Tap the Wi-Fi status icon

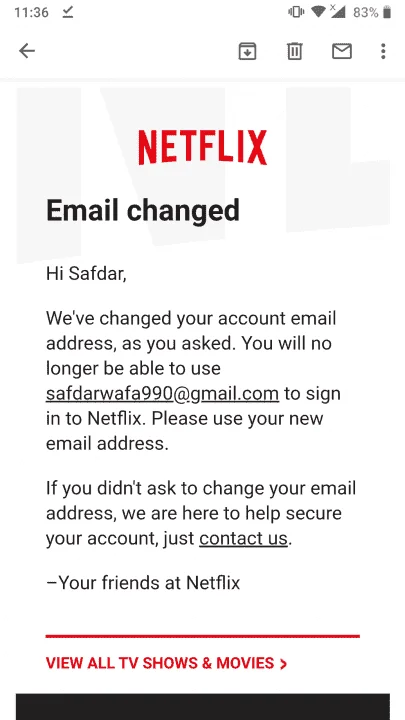318,12
